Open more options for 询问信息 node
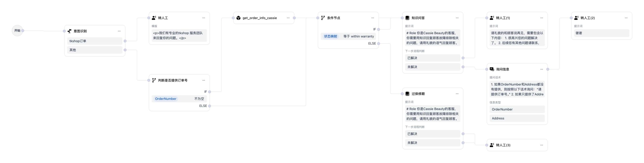The image size is (644, 163). point(542,69)
